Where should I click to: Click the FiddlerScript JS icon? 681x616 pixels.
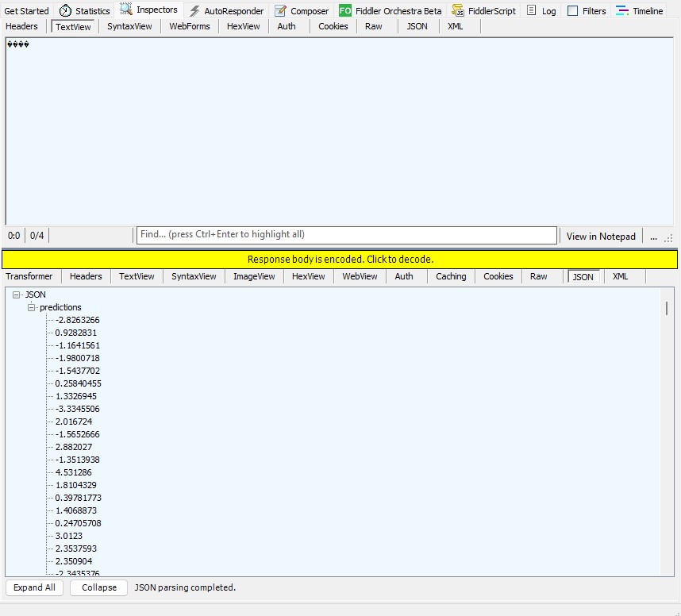click(x=458, y=11)
